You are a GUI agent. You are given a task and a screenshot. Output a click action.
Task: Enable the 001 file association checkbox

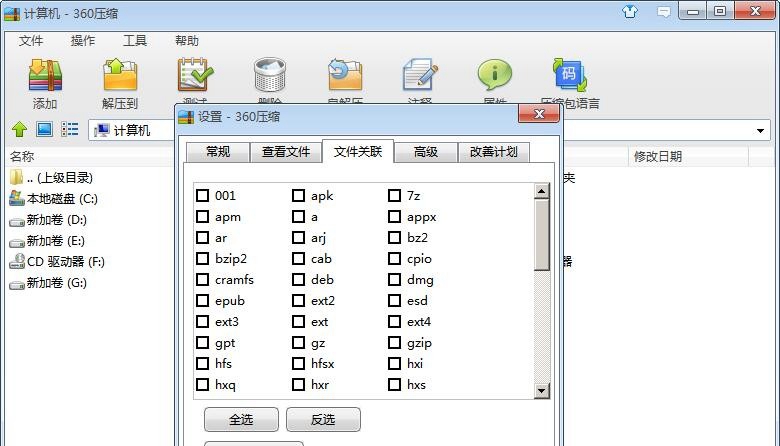202,195
